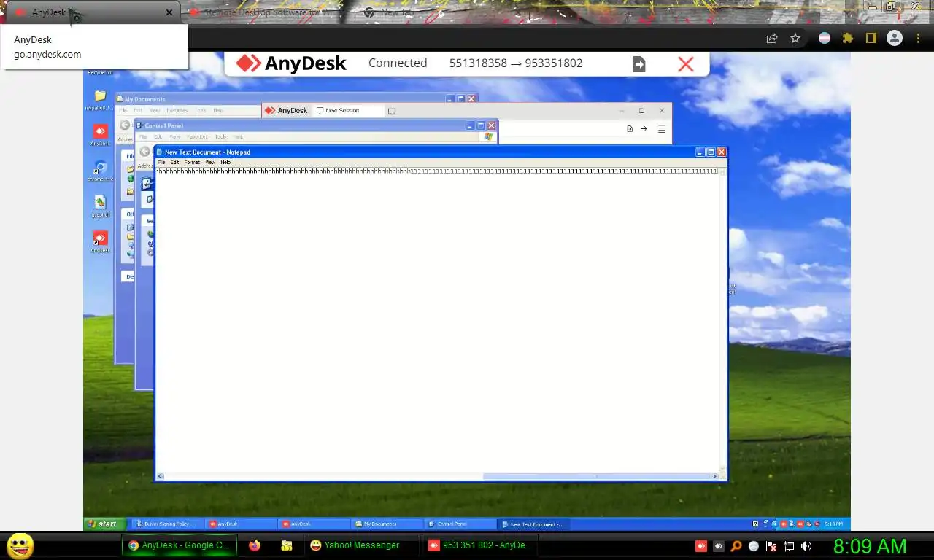Click the remote AnyDesk new tab icon
The image size is (934, 560).
click(x=392, y=111)
